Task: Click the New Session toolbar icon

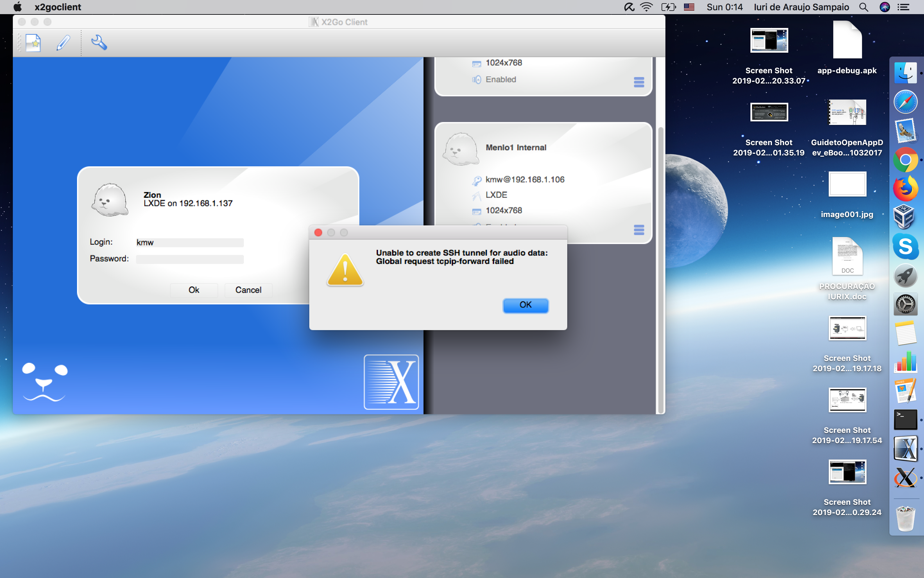Action: 33,43
